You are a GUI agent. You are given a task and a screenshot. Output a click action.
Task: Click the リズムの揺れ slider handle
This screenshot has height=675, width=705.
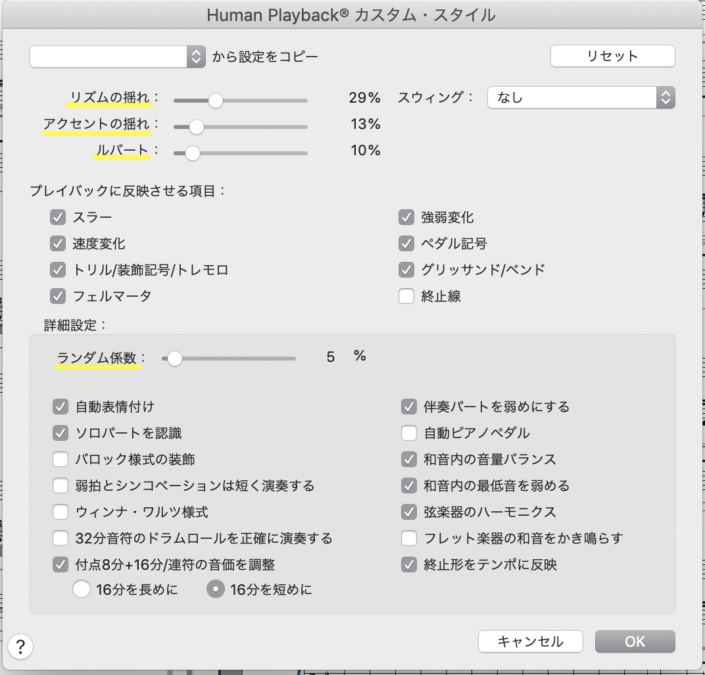(x=215, y=101)
